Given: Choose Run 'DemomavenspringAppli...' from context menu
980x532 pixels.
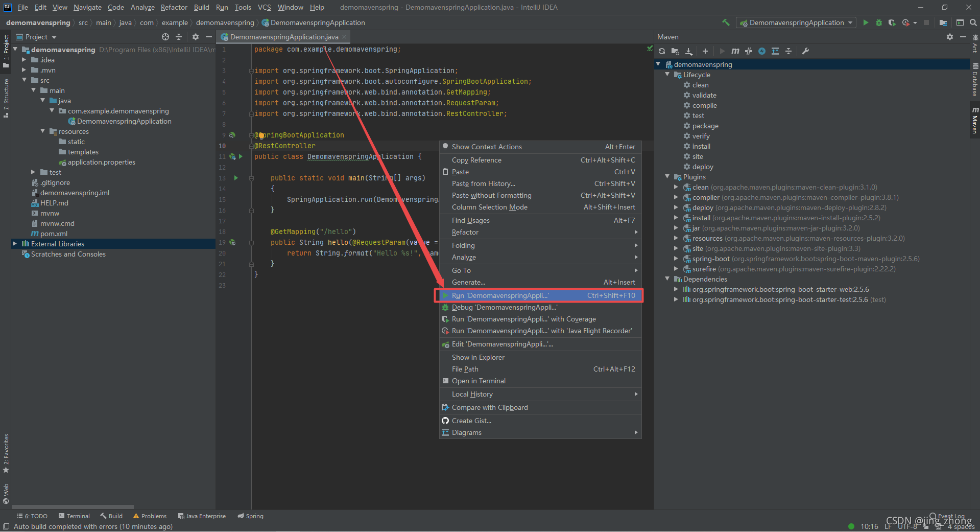Looking at the screenshot, I should 540,295.
